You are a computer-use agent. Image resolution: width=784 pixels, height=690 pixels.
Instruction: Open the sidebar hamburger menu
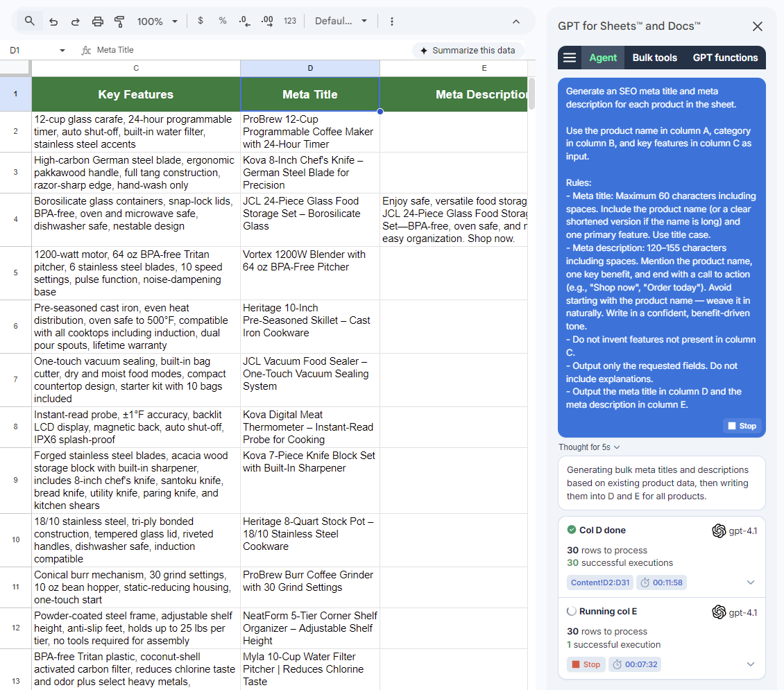[x=569, y=58]
